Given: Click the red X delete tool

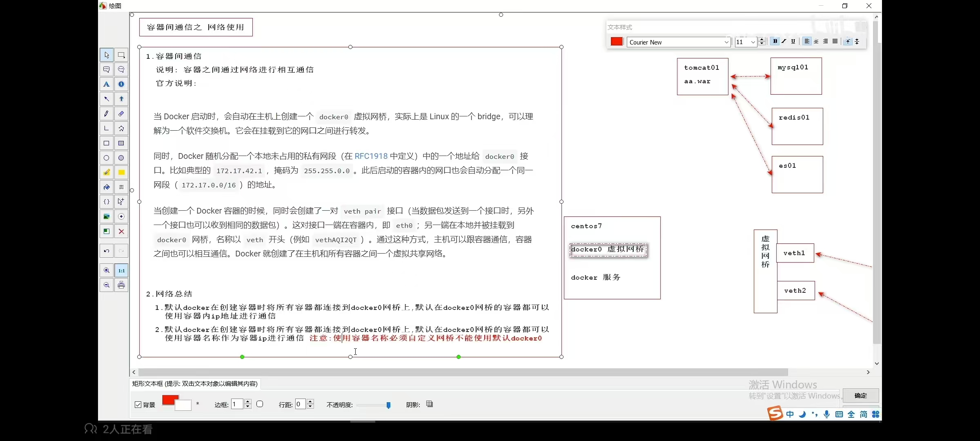Looking at the screenshot, I should [121, 232].
